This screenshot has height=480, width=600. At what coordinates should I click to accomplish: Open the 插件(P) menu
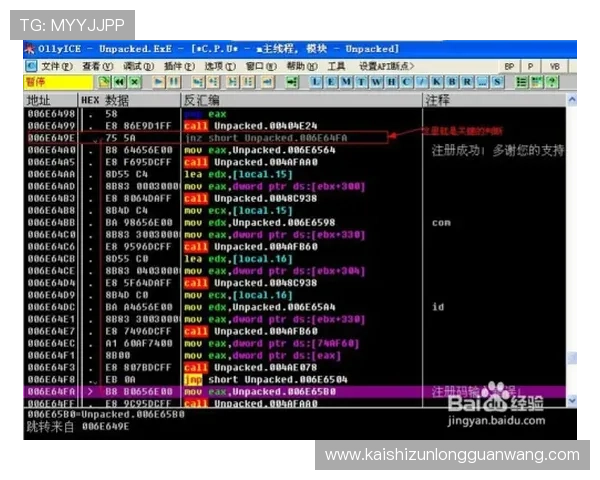click(x=179, y=66)
